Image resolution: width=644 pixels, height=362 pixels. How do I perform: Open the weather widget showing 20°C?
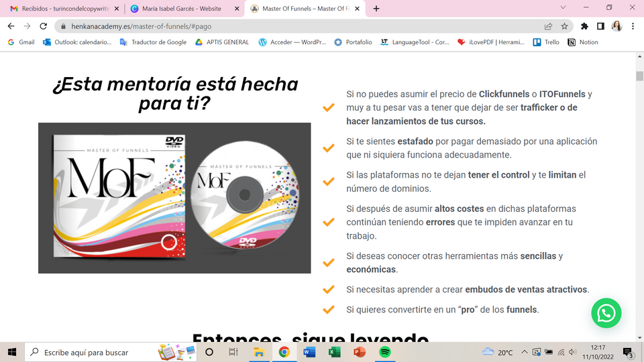pos(497,352)
